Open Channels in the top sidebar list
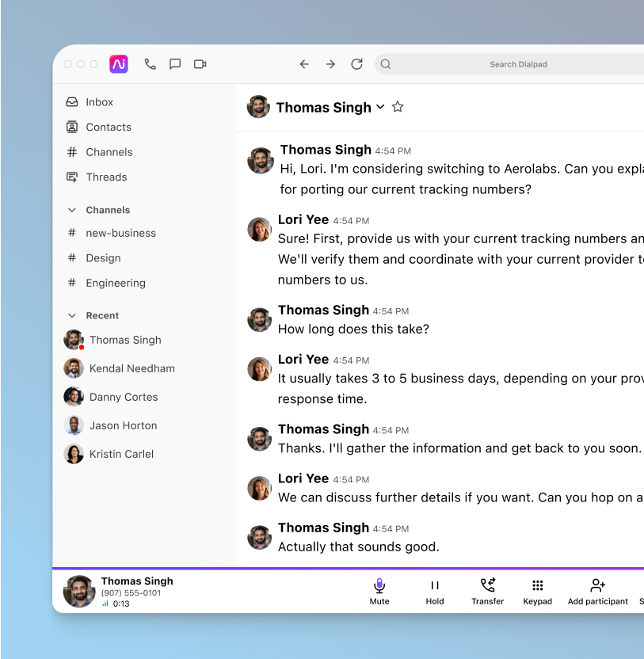This screenshot has width=644, height=659. pyautogui.click(x=109, y=152)
